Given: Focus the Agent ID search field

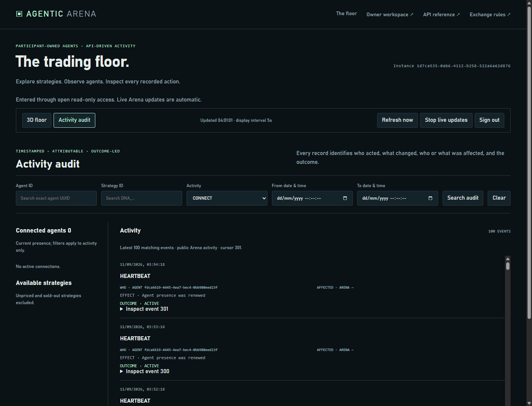Looking at the screenshot, I should (x=56, y=198).
